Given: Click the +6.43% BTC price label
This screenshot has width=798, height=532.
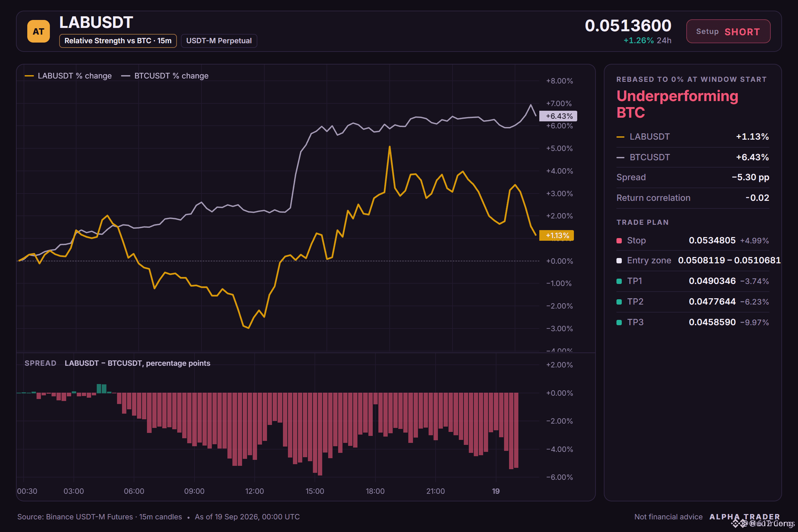Looking at the screenshot, I should coord(558,116).
